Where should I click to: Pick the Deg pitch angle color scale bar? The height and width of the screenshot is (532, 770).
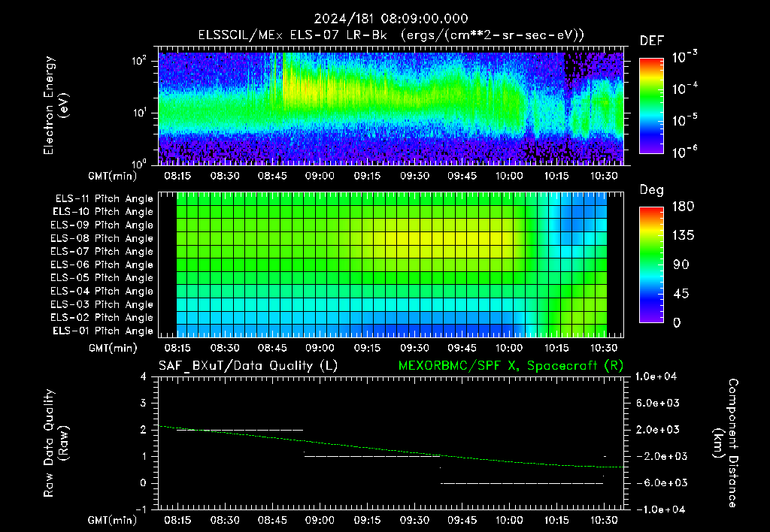(x=652, y=264)
